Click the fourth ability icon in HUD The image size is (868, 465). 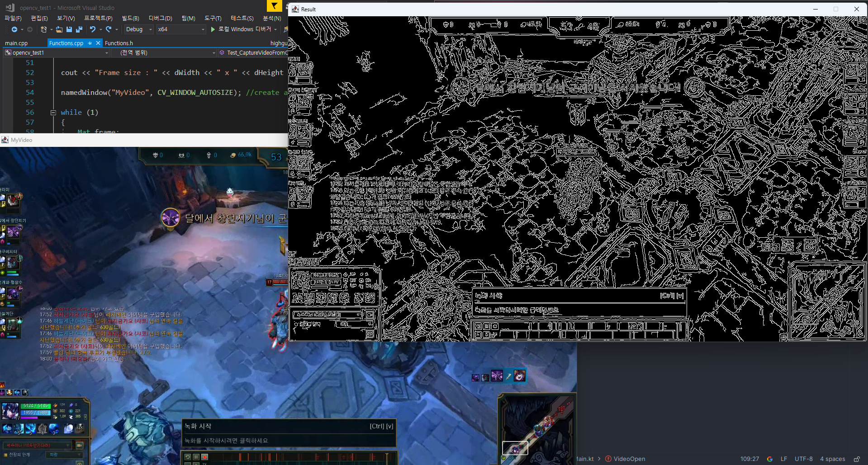pyautogui.click(x=43, y=428)
